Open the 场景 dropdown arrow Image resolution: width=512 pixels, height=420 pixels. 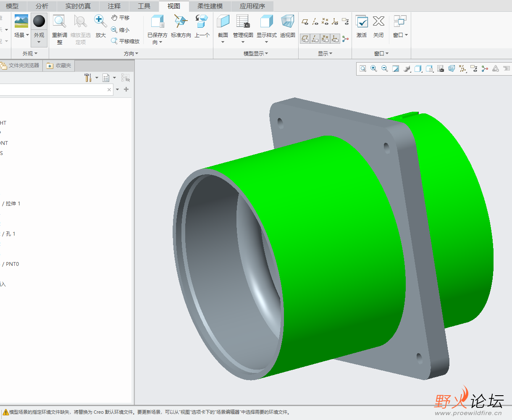(x=27, y=35)
